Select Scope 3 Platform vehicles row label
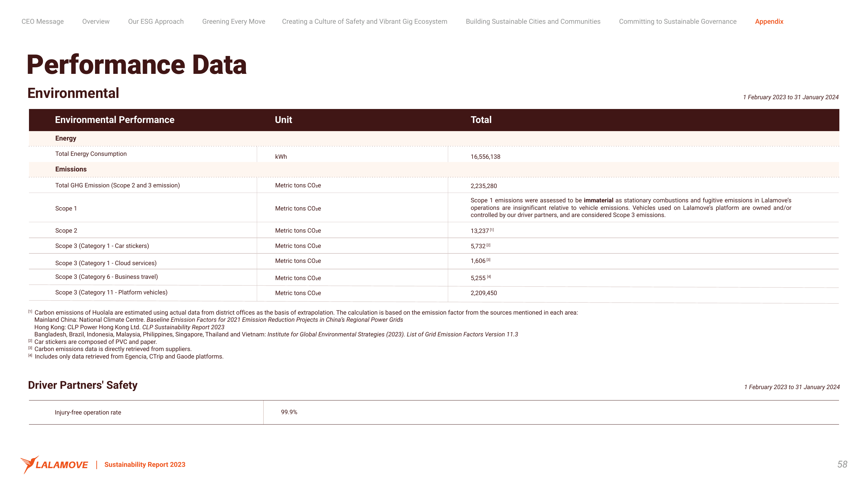This screenshot has width=868, height=488. [x=111, y=292]
